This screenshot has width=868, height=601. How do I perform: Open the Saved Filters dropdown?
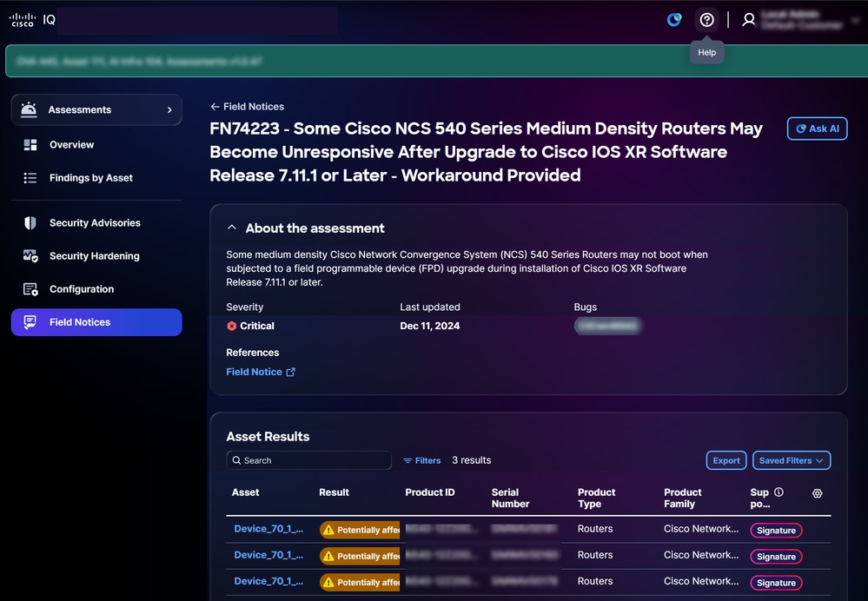792,460
